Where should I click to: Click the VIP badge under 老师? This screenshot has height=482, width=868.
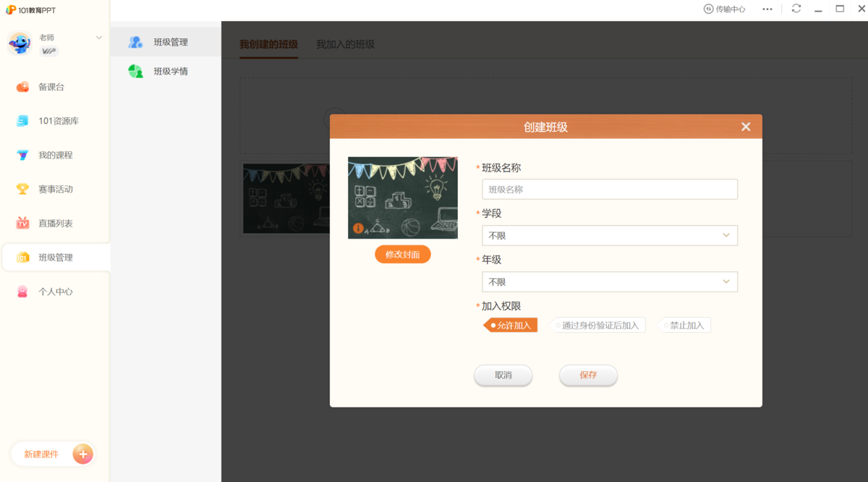coord(48,51)
